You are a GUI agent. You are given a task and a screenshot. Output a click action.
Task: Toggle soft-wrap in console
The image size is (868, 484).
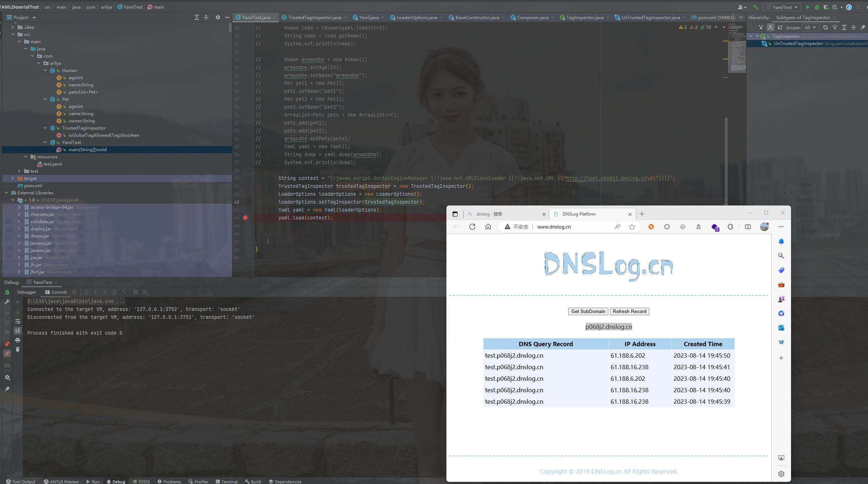18,321
